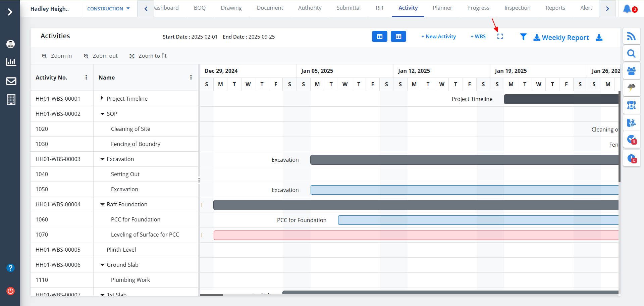This screenshot has width=644, height=306.
Task: Click the fullscreen expand icon
Action: pyautogui.click(x=500, y=37)
